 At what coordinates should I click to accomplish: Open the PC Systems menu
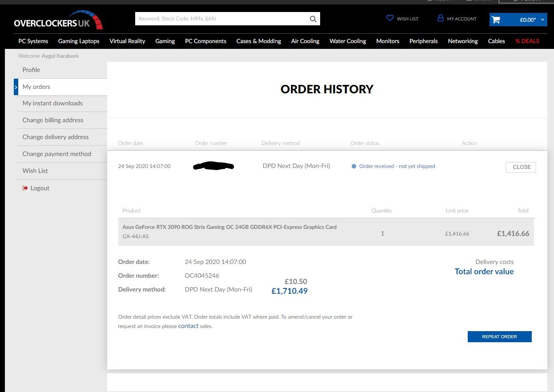coord(33,41)
